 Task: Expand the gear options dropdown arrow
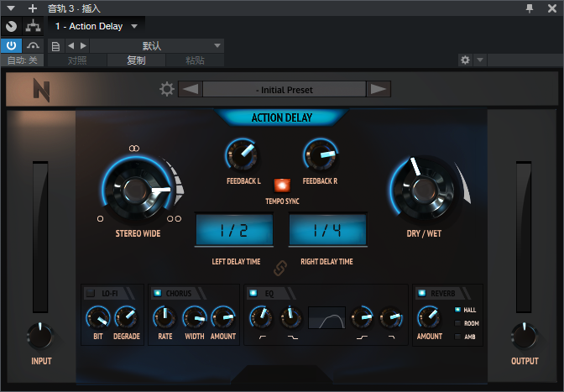click(x=480, y=60)
